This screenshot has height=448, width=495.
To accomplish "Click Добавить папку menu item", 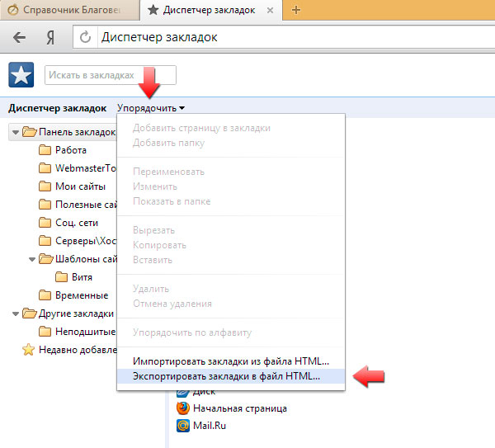I will click(231, 143).
